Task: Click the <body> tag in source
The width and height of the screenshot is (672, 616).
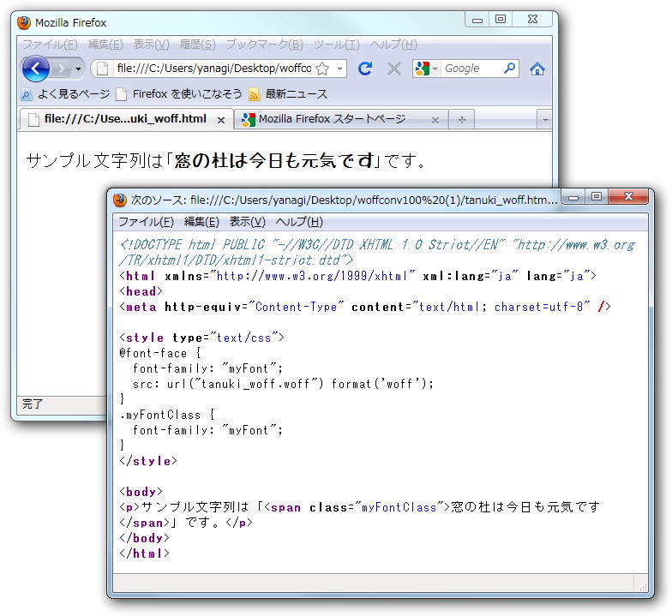Action: 141,492
